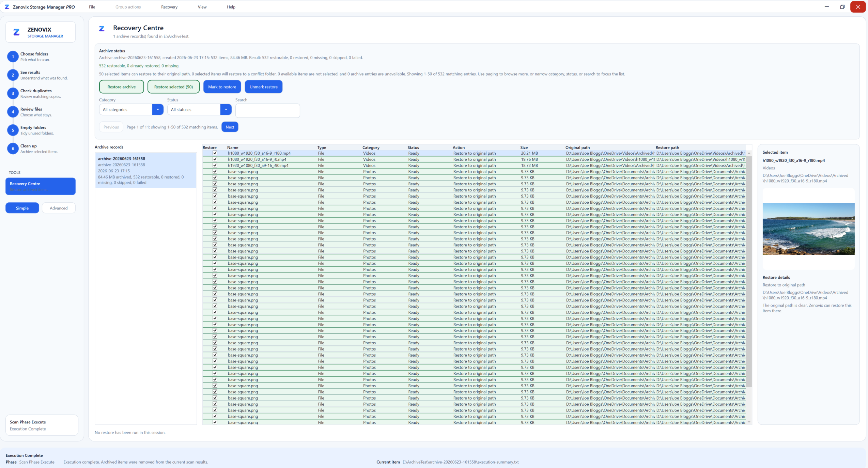The height and width of the screenshot is (468, 868).
Task: Uncheck restore for h1080_w1920_f30_a16-9_r0.mp4
Action: 215,159
